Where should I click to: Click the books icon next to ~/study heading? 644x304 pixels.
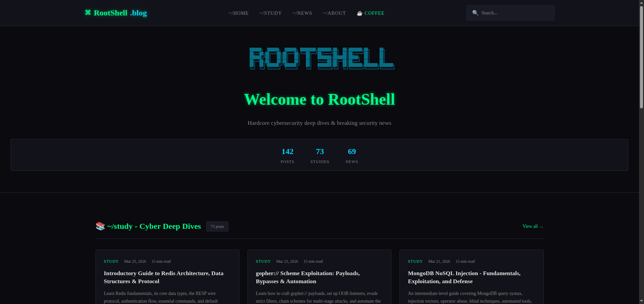(100, 226)
